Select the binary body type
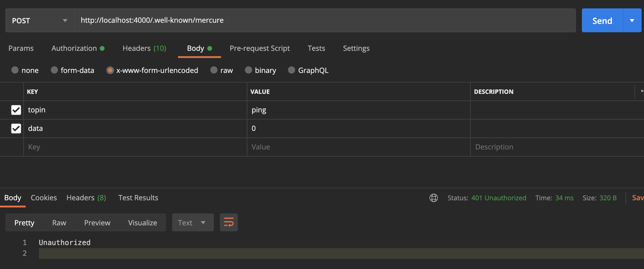Viewport: 644px width, 269px height. [248, 70]
